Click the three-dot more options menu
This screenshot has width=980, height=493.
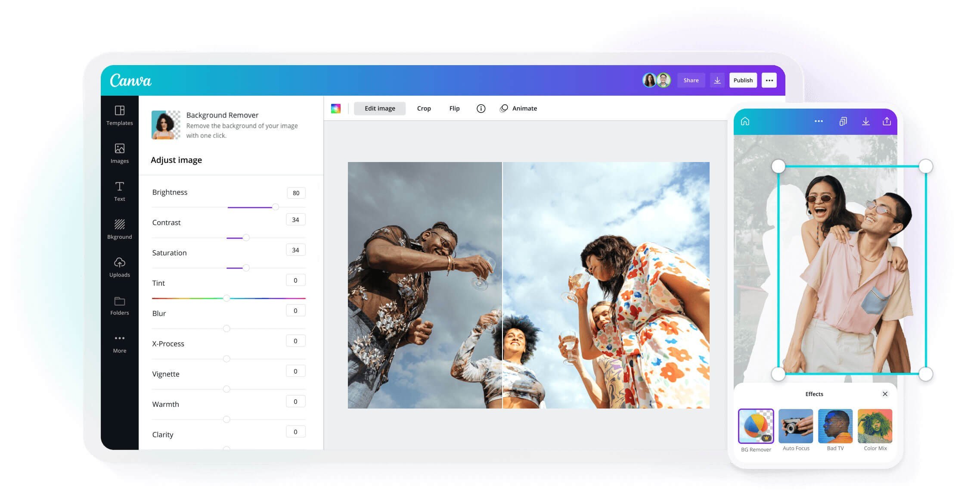pyautogui.click(x=770, y=80)
